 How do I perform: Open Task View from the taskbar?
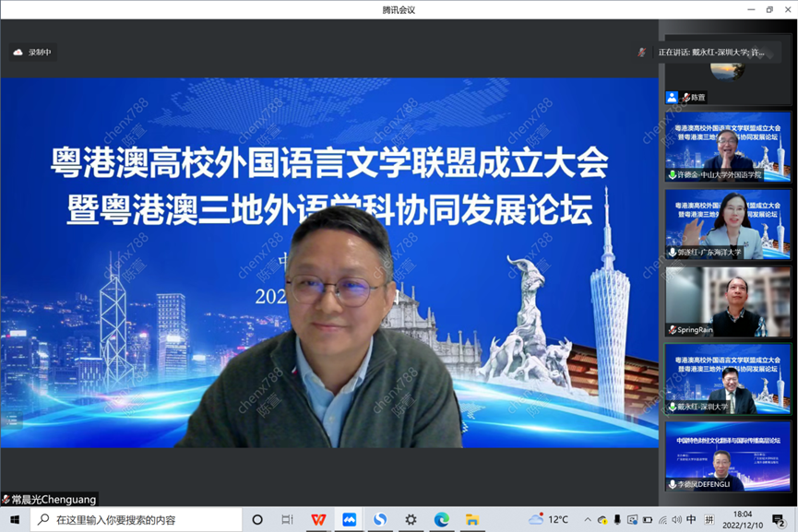coord(287,519)
